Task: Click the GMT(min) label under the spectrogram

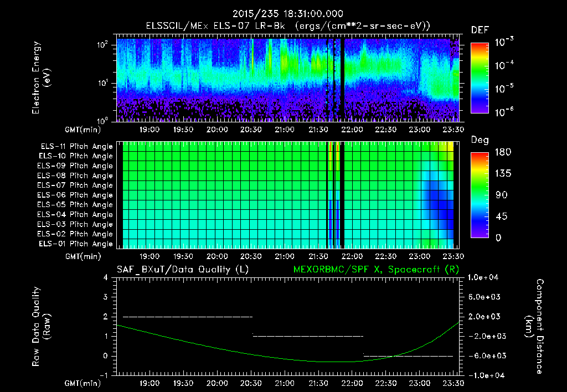Action: pos(83,130)
